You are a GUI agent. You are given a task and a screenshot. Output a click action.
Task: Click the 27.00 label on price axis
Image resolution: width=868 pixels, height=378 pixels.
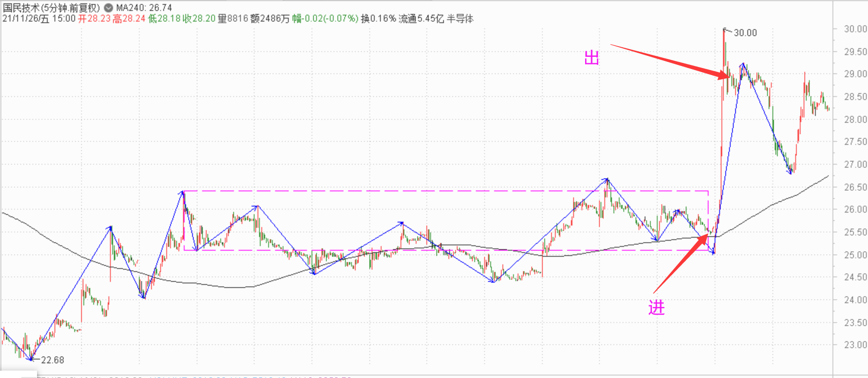(855, 165)
